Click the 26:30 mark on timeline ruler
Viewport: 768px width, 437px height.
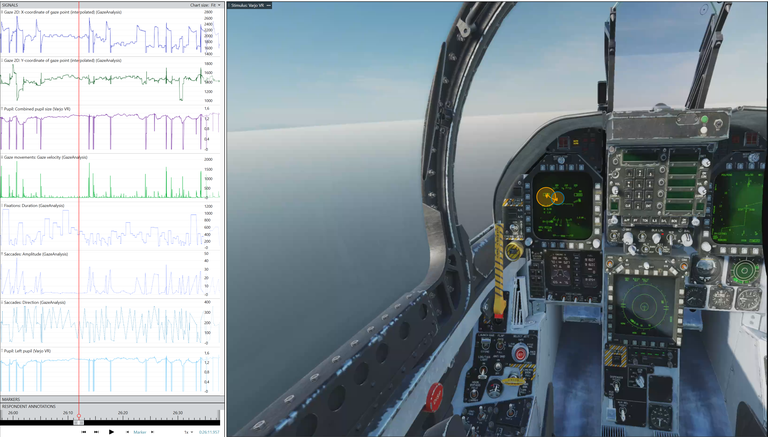click(178, 413)
